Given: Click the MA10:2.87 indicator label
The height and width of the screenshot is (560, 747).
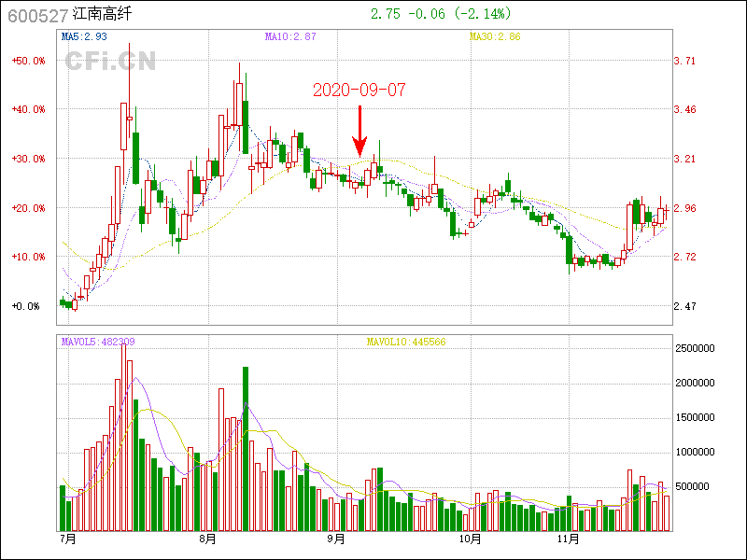Looking at the screenshot, I should (x=290, y=36).
